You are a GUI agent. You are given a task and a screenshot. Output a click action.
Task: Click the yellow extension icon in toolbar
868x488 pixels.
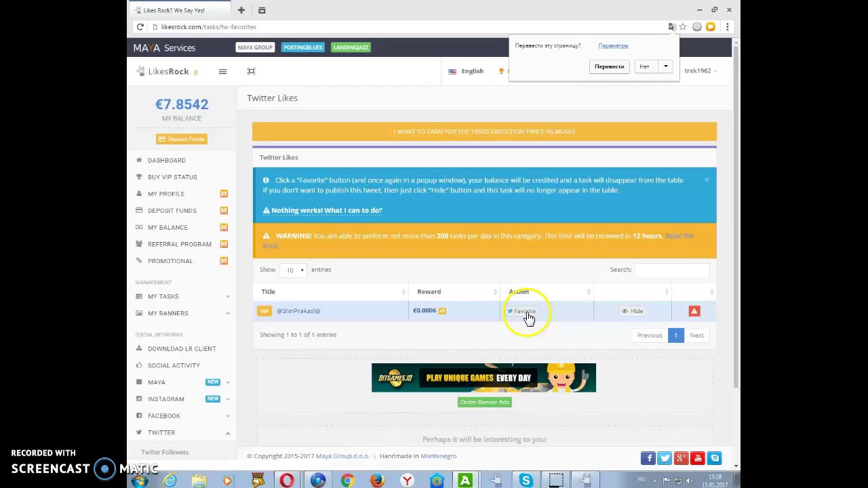710,27
